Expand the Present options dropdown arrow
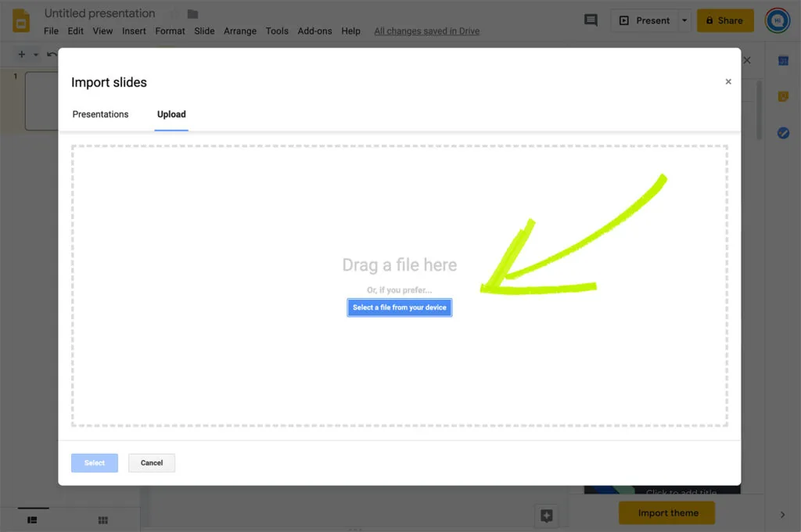The width and height of the screenshot is (801, 532). [684, 20]
